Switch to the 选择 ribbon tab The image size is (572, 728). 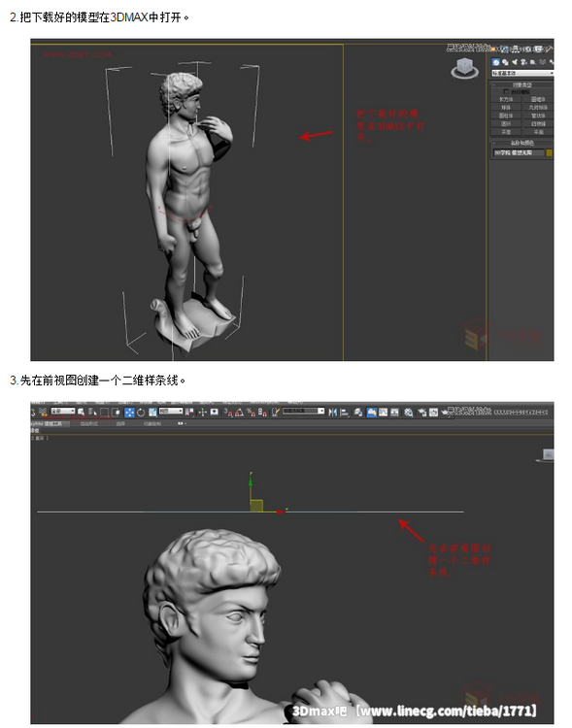click(120, 423)
